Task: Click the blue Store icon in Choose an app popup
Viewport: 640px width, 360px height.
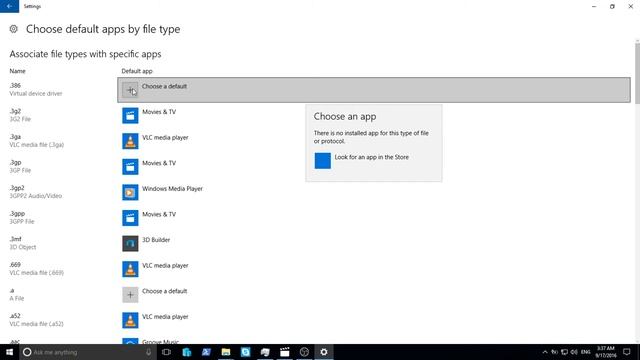Action: 322,161
